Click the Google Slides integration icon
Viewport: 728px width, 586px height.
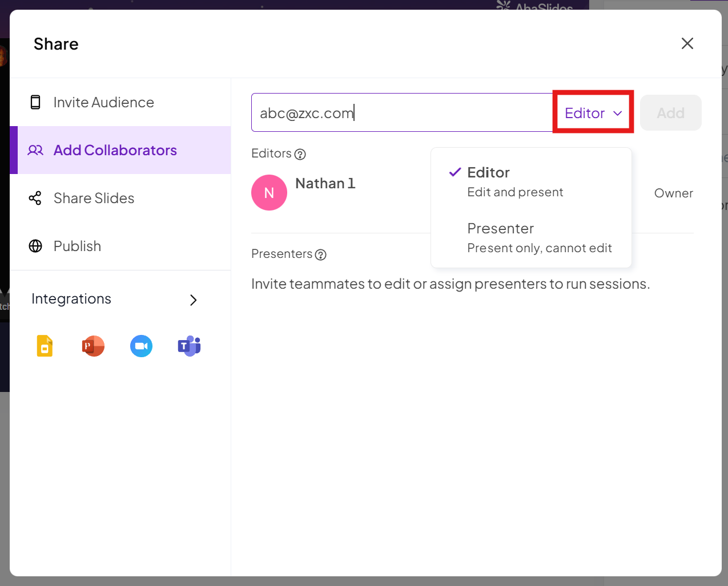45,346
